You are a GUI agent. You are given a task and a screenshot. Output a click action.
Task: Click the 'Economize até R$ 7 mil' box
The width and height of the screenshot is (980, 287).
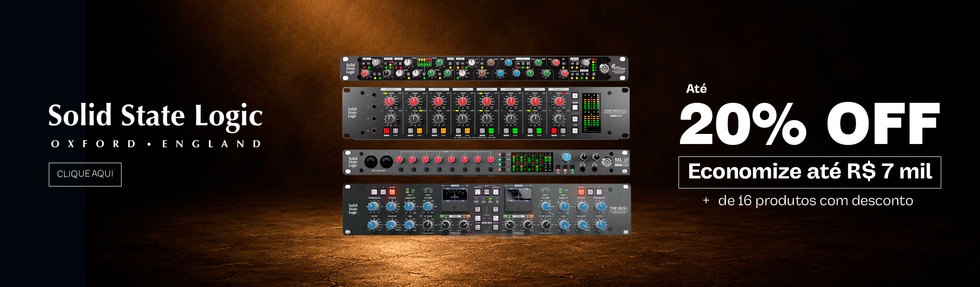click(810, 172)
